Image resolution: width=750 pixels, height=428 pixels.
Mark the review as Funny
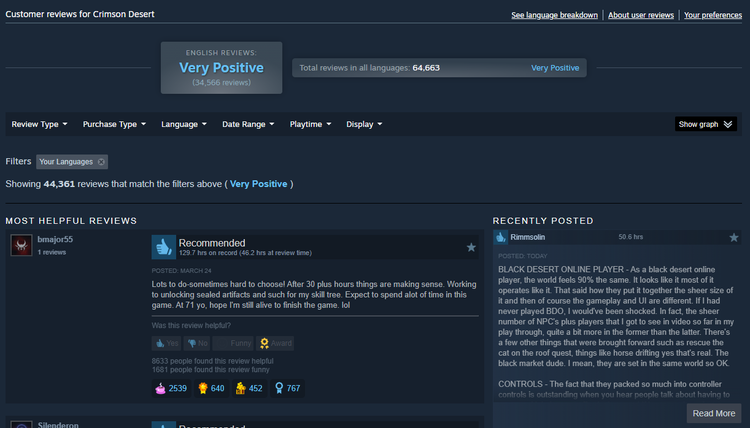pos(233,343)
